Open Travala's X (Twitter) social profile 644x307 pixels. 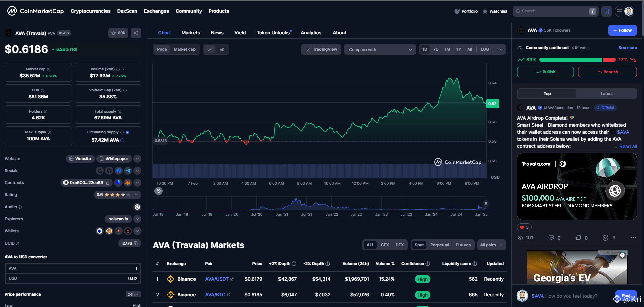click(100, 170)
